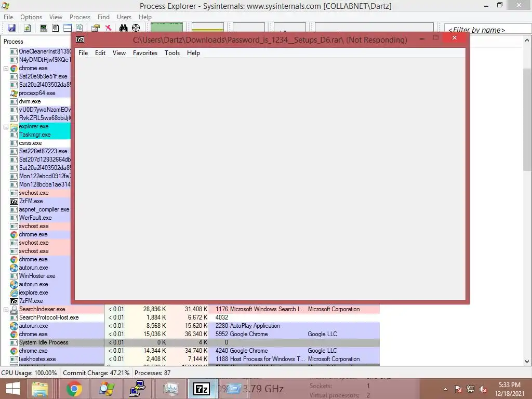Click the iexplore.exe process icon
Image resolution: width=532 pixels, height=399 pixels.
[14, 293]
